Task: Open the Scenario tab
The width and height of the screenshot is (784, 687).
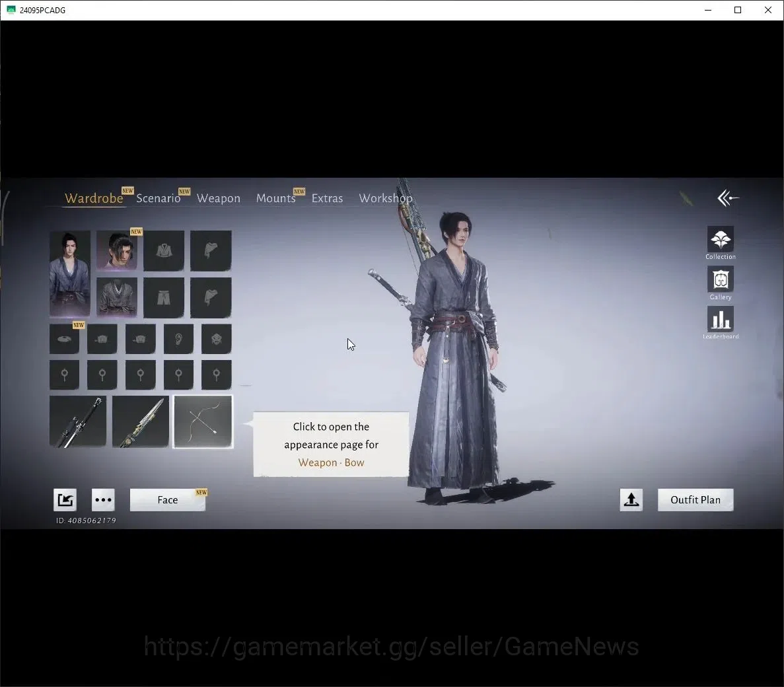Action: pos(158,198)
